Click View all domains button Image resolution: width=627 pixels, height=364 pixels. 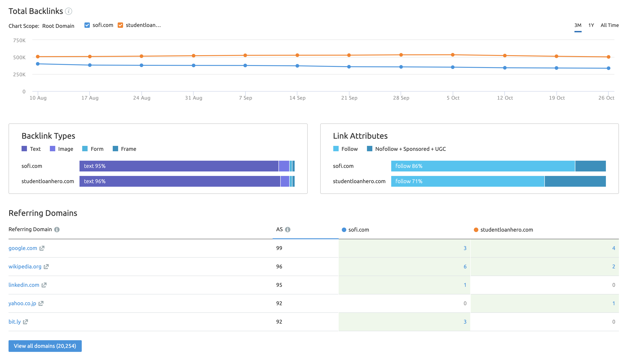[45, 346]
